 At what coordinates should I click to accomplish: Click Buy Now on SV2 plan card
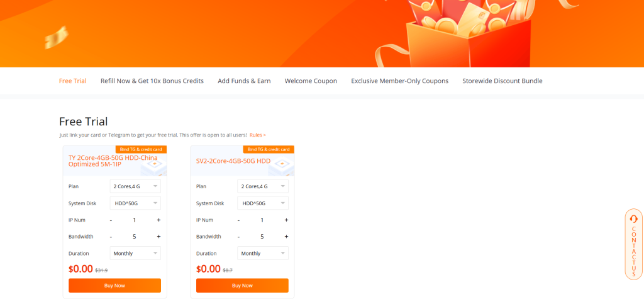[x=242, y=286]
